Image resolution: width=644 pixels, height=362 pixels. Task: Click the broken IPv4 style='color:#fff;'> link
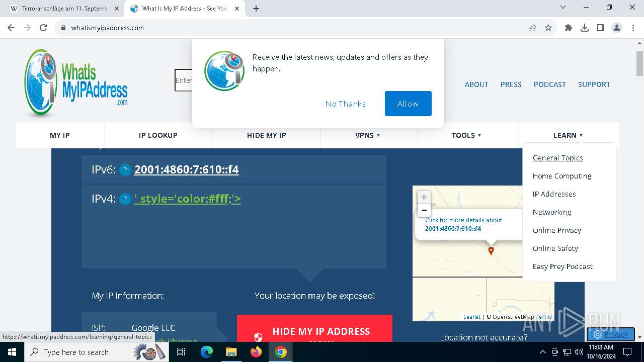coord(187,199)
